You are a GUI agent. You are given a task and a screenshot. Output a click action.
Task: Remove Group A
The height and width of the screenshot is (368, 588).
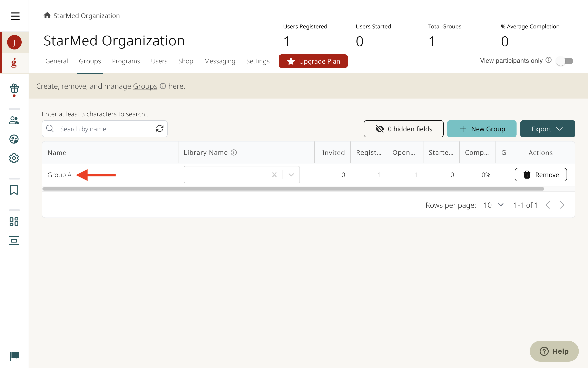click(x=541, y=175)
